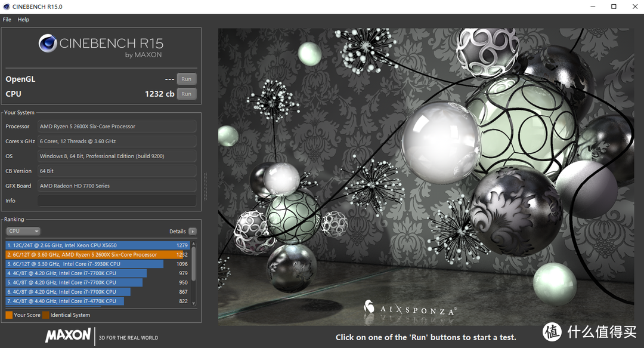Select the i7-7700K row scoring 867
The height and width of the screenshot is (348, 644).
coord(98,292)
